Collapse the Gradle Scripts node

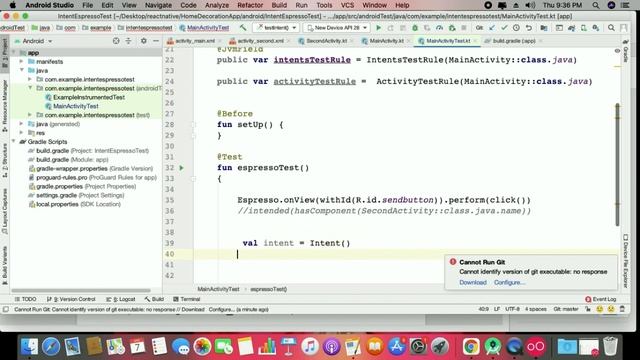[14, 142]
